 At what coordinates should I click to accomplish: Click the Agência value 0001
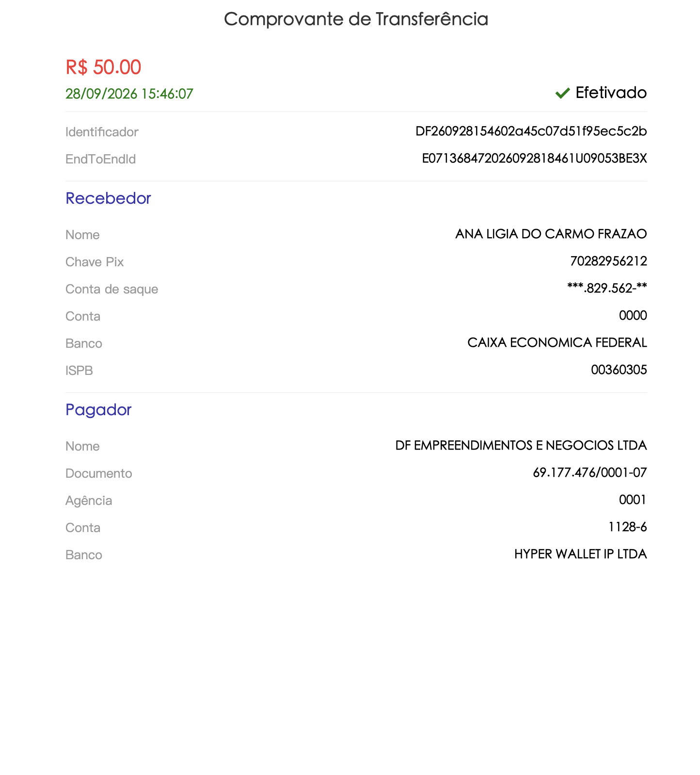[633, 500]
